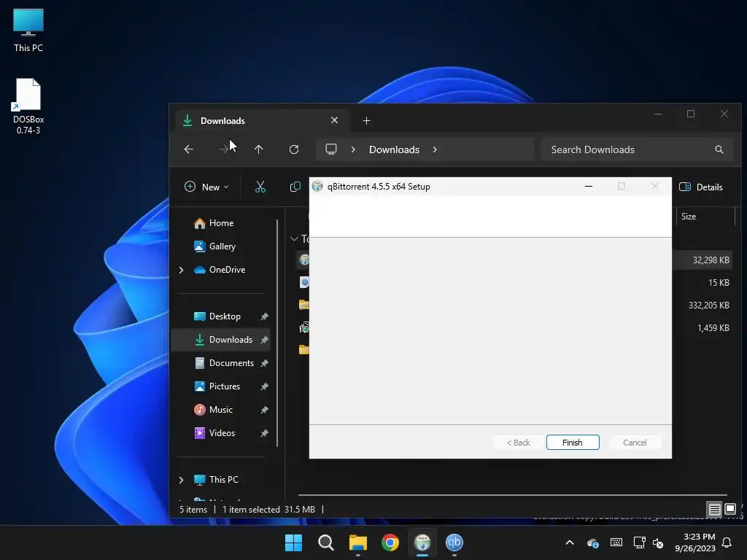
Task: Open Documents quick access folder
Action: (224, 363)
